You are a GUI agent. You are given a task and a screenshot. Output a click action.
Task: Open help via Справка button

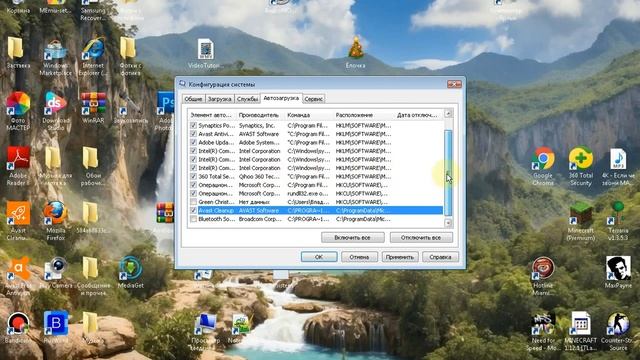point(440,257)
